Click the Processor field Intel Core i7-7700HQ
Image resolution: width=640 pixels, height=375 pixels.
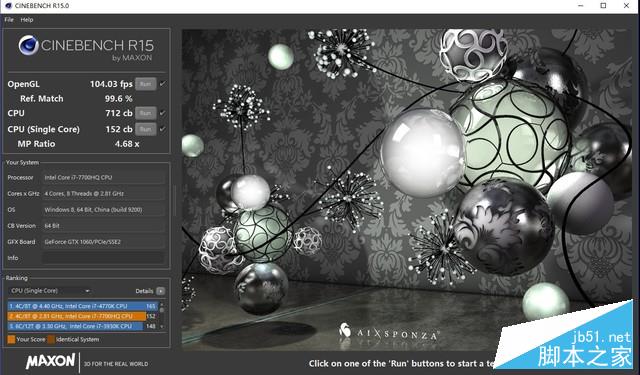point(104,178)
